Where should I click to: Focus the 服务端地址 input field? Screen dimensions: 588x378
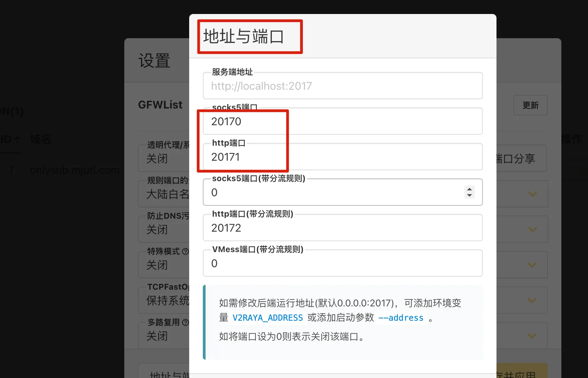pos(342,86)
